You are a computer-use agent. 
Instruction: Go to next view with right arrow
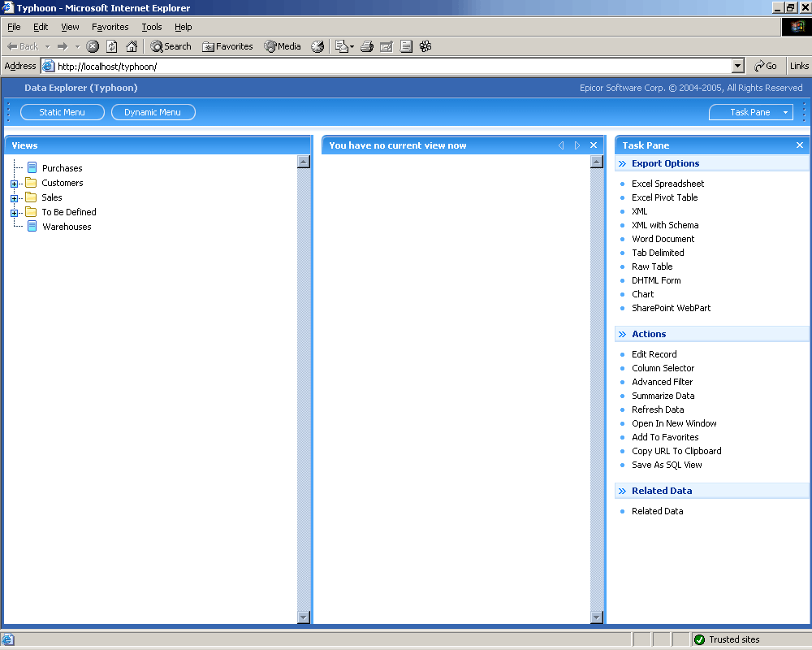(577, 145)
